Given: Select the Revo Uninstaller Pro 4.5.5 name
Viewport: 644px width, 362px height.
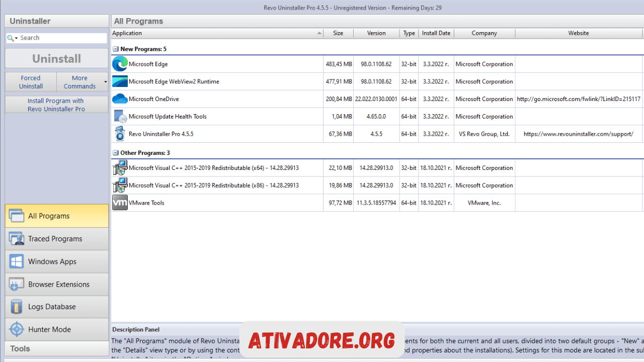Looking at the screenshot, I should click(x=161, y=134).
